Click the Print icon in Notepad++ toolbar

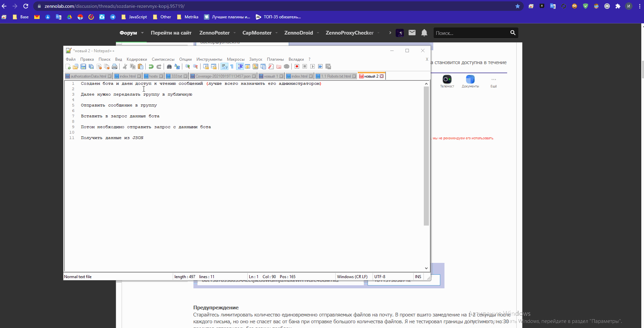point(115,66)
